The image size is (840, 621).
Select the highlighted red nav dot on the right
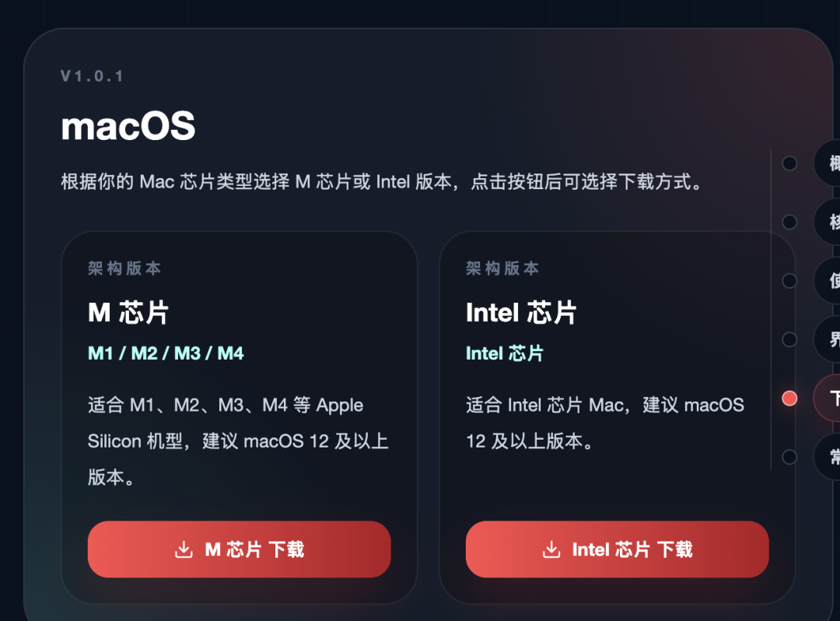click(x=789, y=398)
